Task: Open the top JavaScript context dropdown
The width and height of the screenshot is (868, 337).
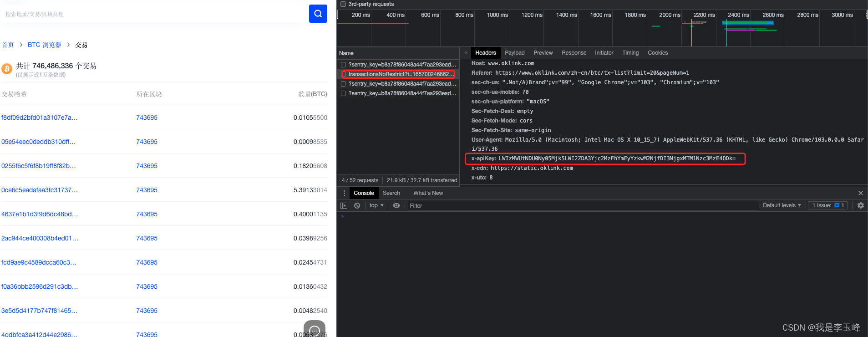Action: click(376, 206)
